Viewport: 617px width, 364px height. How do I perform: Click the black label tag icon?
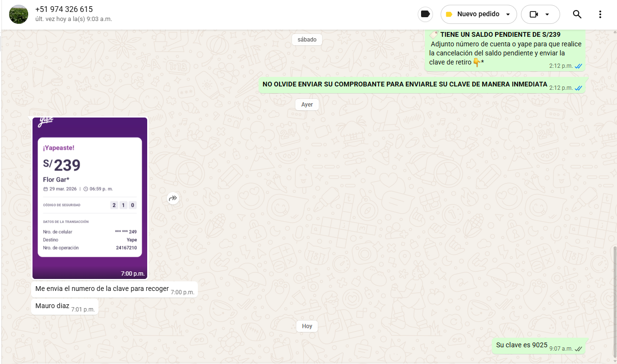pyautogui.click(x=425, y=14)
